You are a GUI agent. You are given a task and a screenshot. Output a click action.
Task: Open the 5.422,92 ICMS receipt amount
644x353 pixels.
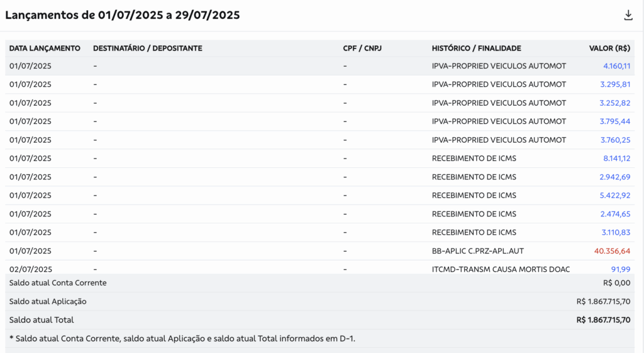[615, 196]
